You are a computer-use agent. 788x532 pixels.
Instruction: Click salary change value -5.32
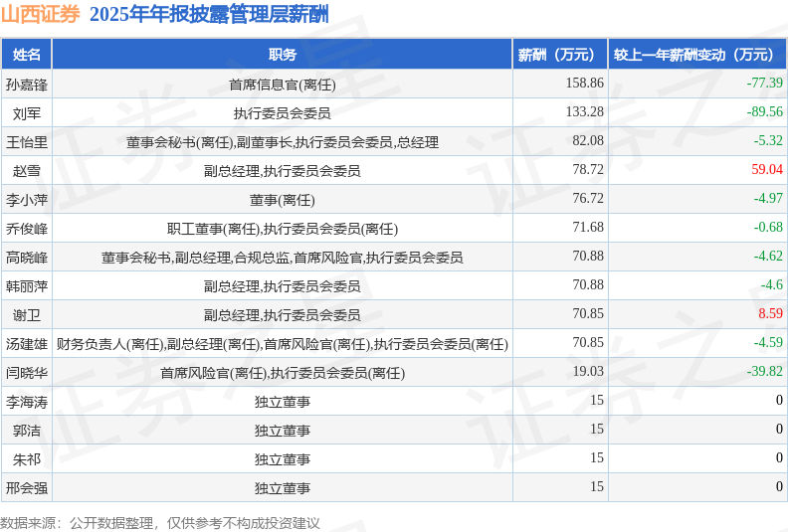click(768, 140)
